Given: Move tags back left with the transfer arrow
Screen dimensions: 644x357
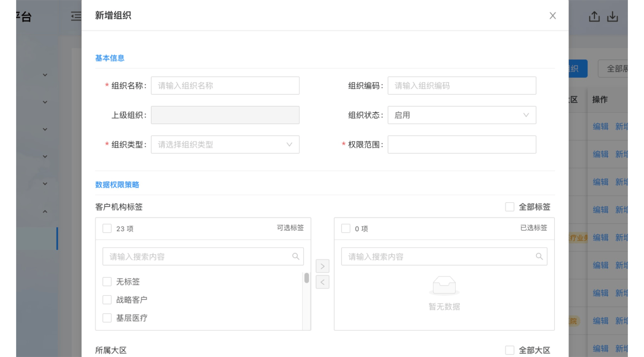Looking at the screenshot, I should point(322,282).
